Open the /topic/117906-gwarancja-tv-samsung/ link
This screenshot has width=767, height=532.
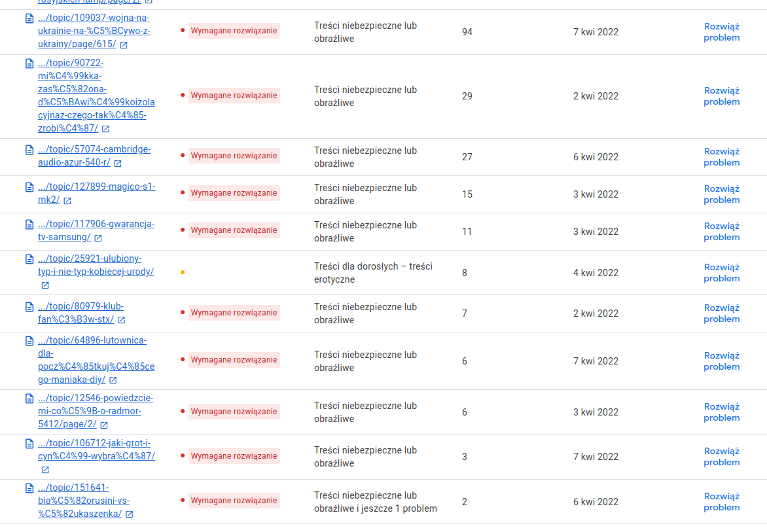[x=96, y=230]
